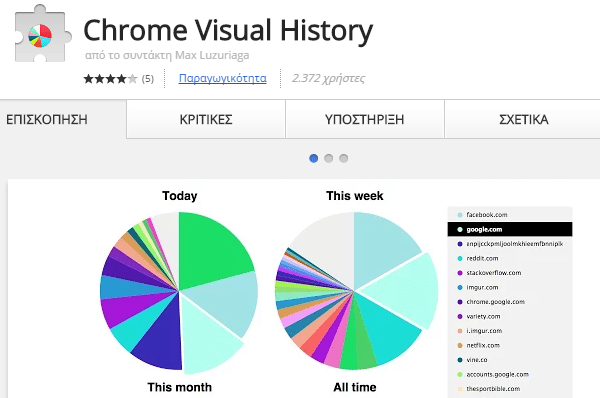Click the (5) review count
Viewport: 600px width, 398px height.
pos(148,79)
